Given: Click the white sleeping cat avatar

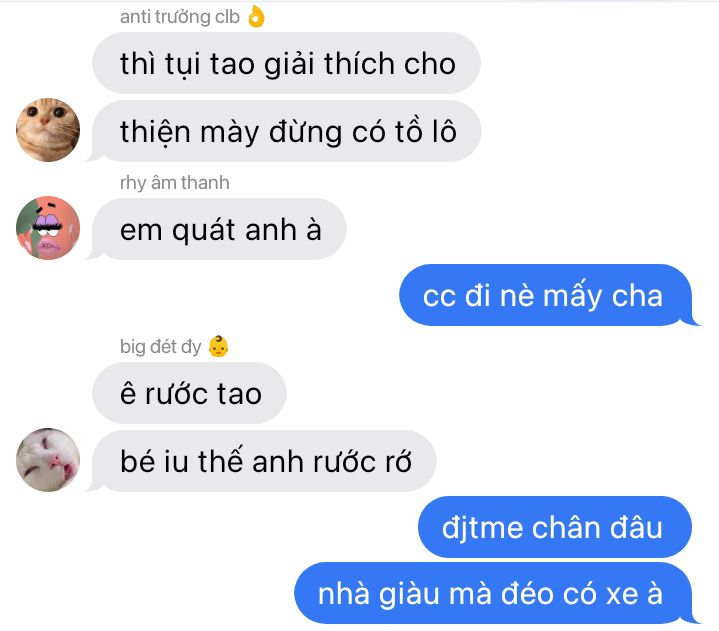Looking at the screenshot, I should coord(48,460).
